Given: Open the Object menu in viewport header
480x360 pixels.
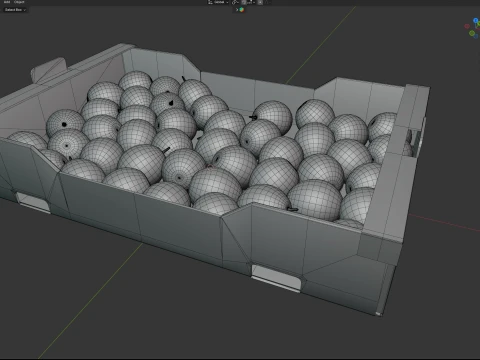Looking at the screenshot, I should click(x=19, y=2).
